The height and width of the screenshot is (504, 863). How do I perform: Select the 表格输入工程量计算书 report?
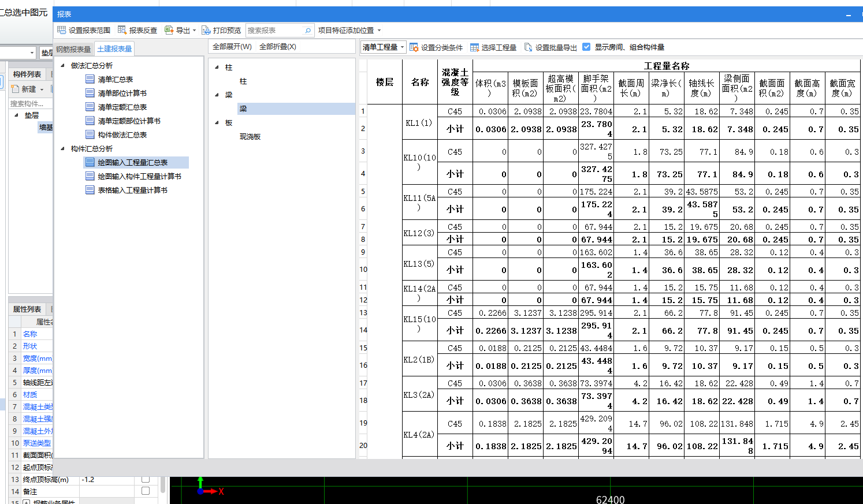pyautogui.click(x=132, y=190)
